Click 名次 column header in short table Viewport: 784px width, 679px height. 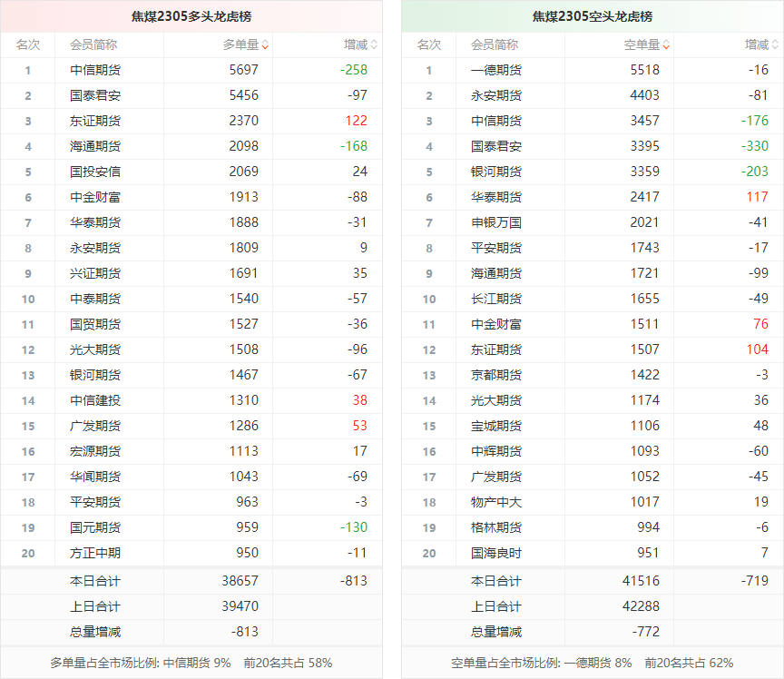point(429,44)
